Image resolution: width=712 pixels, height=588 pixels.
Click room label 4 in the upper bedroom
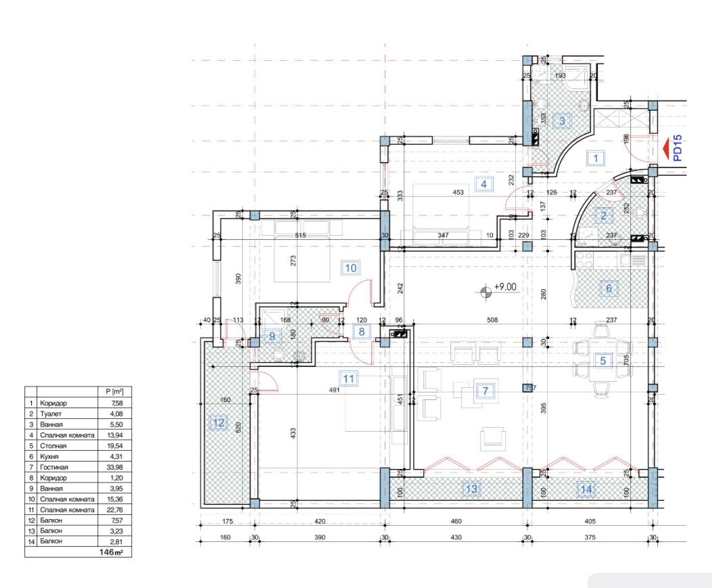pos(483,183)
